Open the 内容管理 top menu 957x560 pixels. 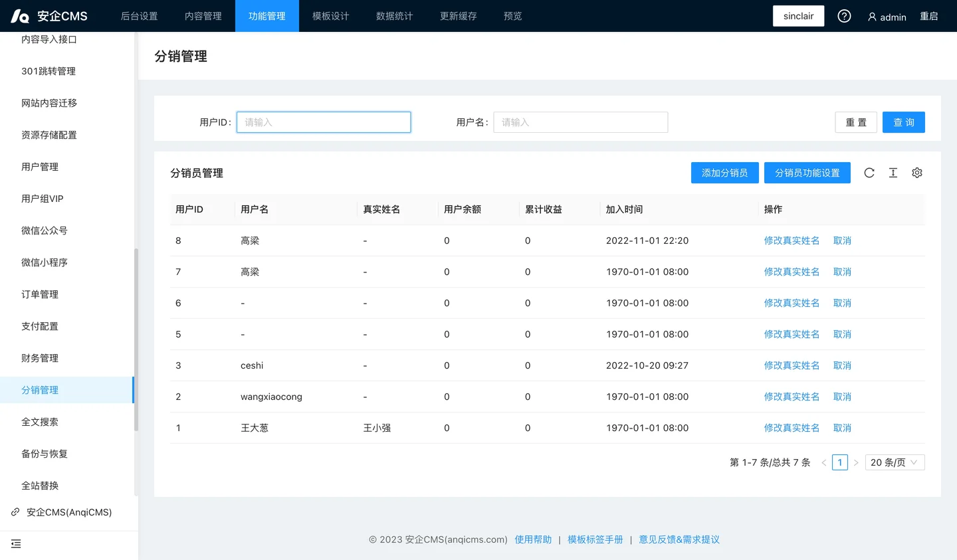tap(203, 16)
